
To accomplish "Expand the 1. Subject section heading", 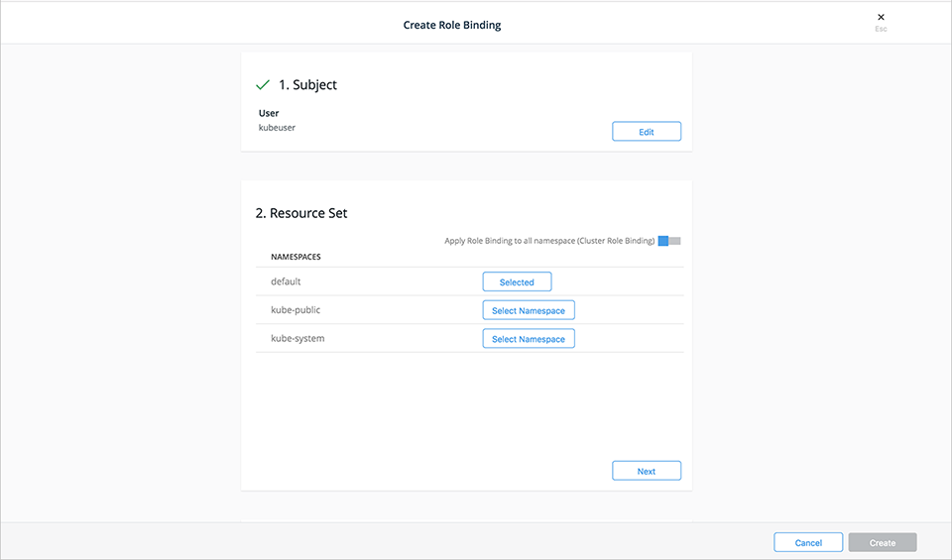I will click(307, 85).
